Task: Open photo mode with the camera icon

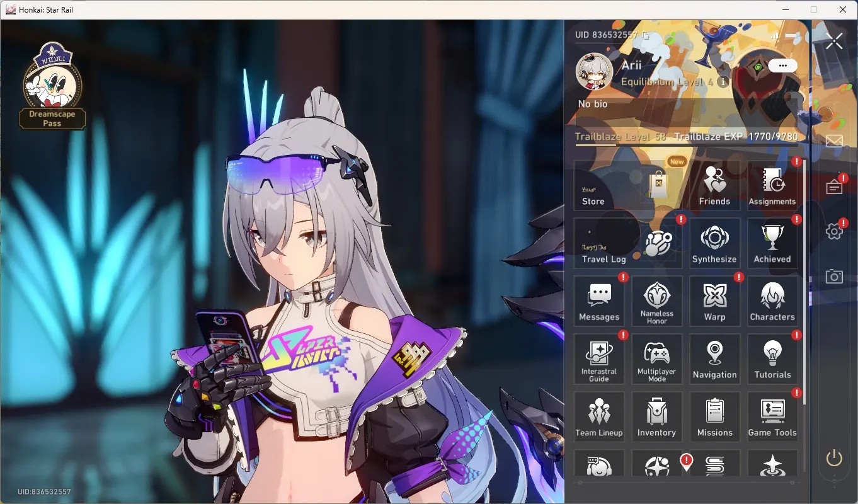Action: 834,276
